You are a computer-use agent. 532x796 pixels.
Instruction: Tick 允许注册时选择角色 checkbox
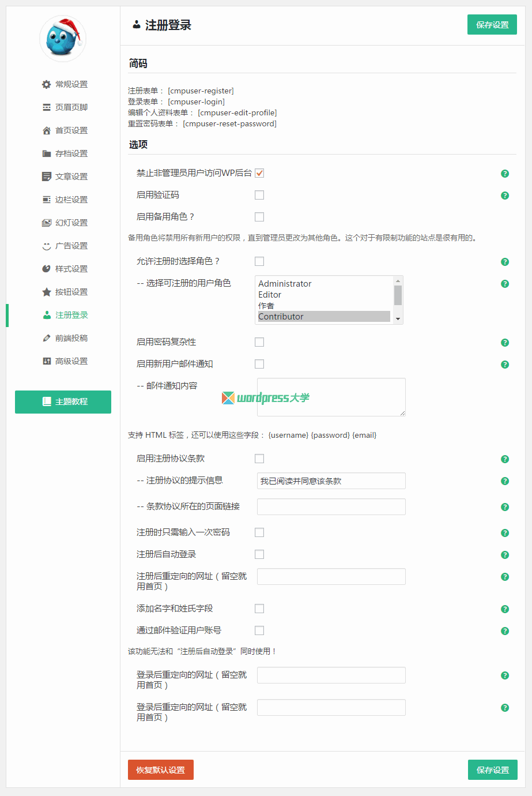click(259, 261)
